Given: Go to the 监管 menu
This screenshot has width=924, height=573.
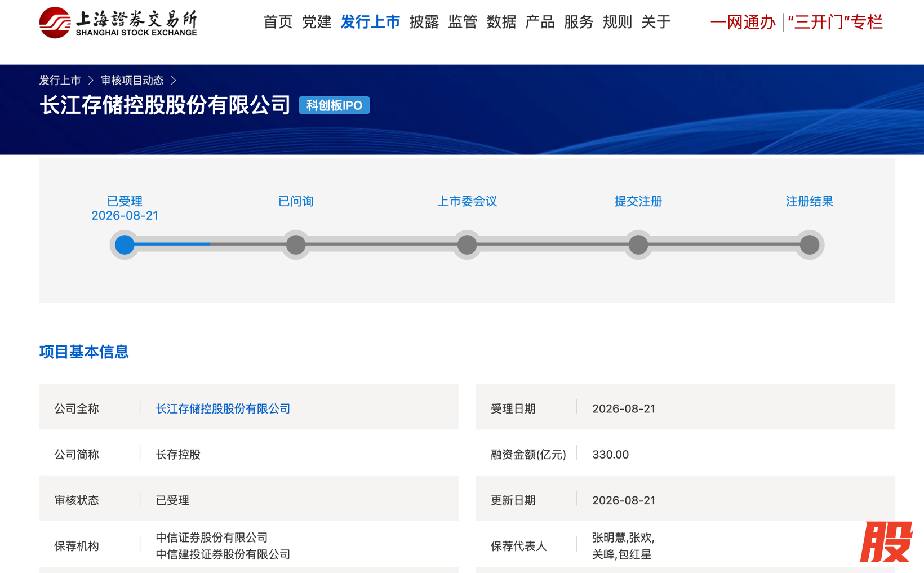Looking at the screenshot, I should tap(463, 22).
